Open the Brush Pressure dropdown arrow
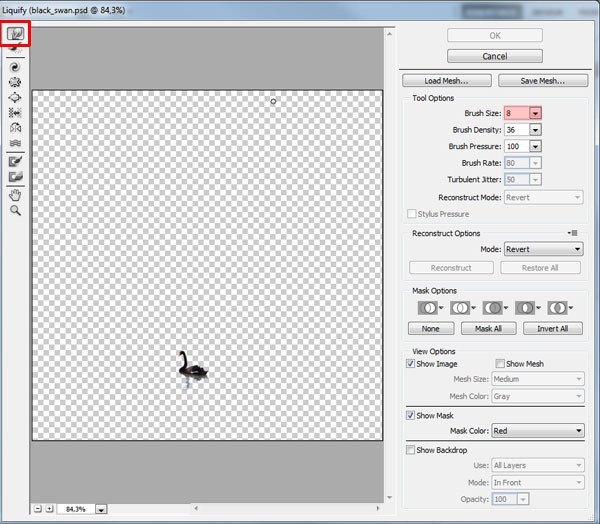Image resolution: width=600 pixels, height=524 pixels. click(535, 146)
